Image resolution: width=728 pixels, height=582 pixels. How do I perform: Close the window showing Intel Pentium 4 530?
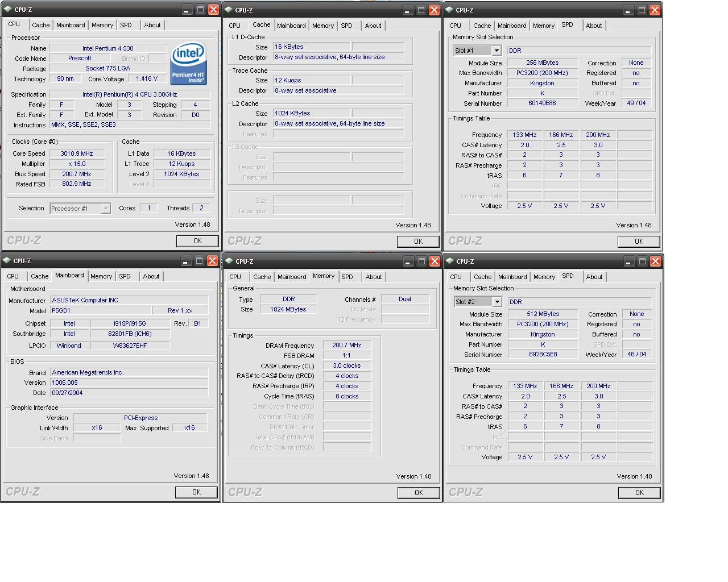(x=213, y=10)
